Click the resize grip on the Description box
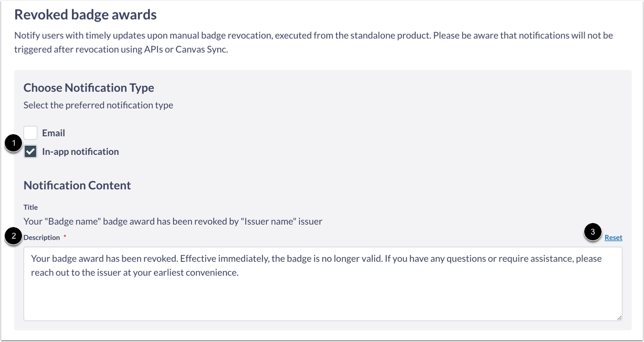 620,316
